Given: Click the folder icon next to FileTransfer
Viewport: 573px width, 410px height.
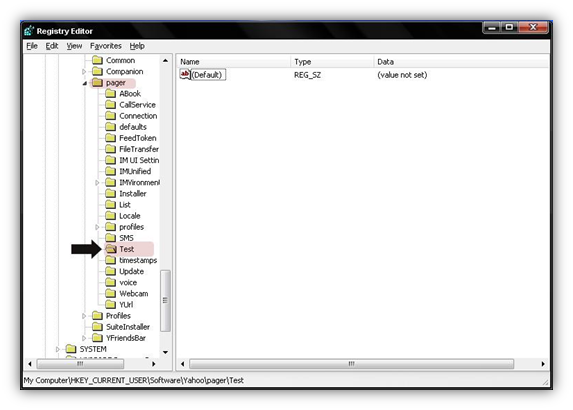Looking at the screenshot, I should pyautogui.click(x=110, y=149).
